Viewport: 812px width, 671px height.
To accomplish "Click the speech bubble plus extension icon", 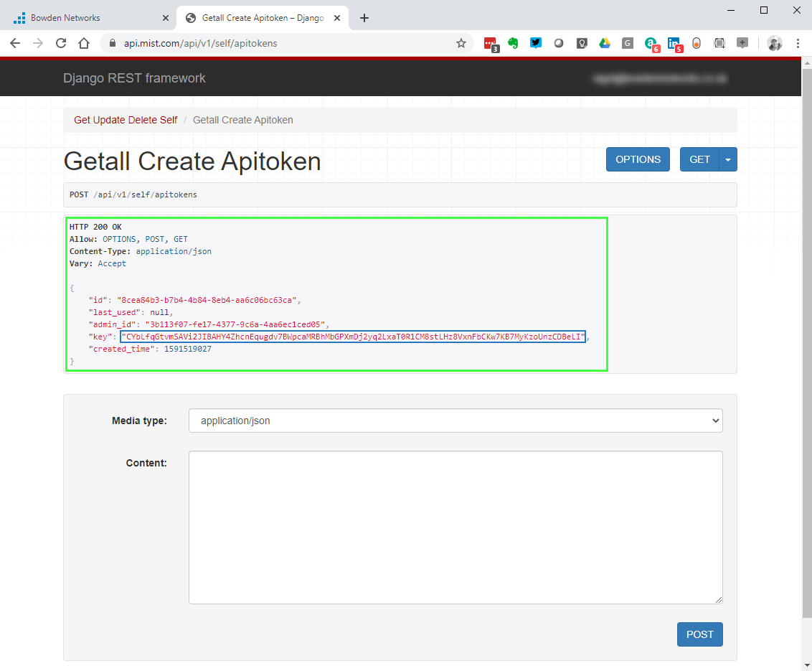I will tap(742, 44).
